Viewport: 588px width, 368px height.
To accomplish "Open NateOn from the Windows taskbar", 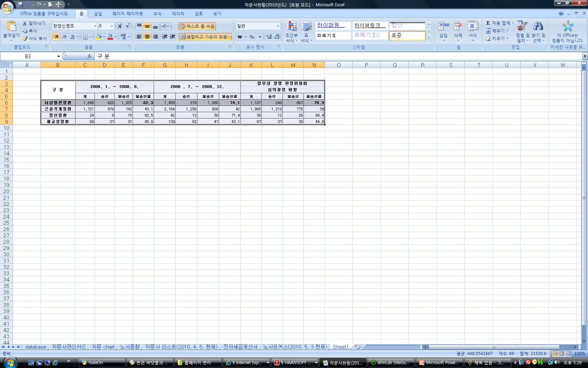I will coord(101,363).
